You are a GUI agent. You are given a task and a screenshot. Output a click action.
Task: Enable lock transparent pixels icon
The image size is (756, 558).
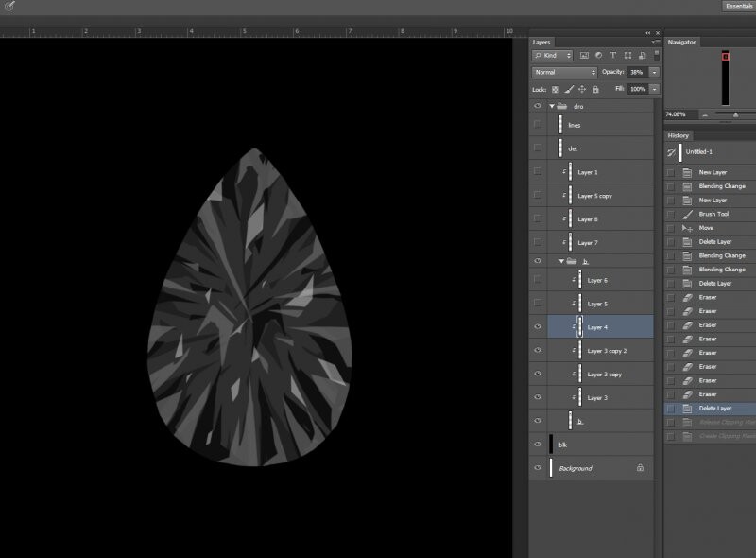pos(556,89)
